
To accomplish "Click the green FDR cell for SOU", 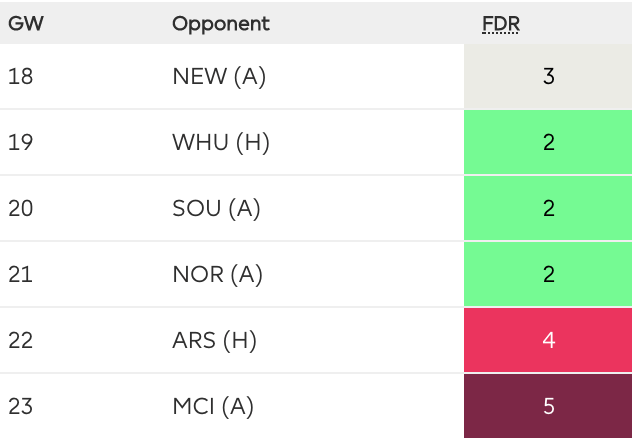I will pos(548,208).
